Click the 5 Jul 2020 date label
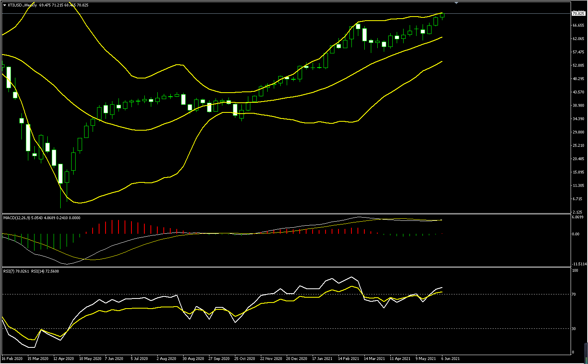 pos(139,359)
